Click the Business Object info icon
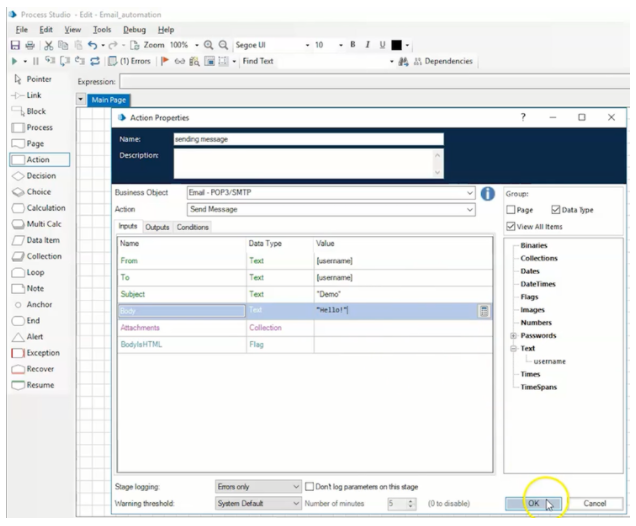Image resolution: width=636 pixels, height=526 pixels. [490, 193]
